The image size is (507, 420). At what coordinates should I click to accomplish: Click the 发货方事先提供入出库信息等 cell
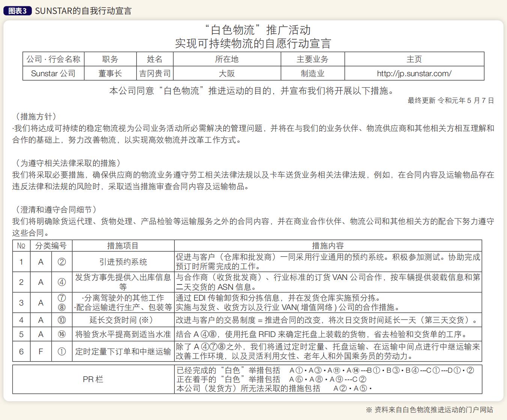coord(123,282)
